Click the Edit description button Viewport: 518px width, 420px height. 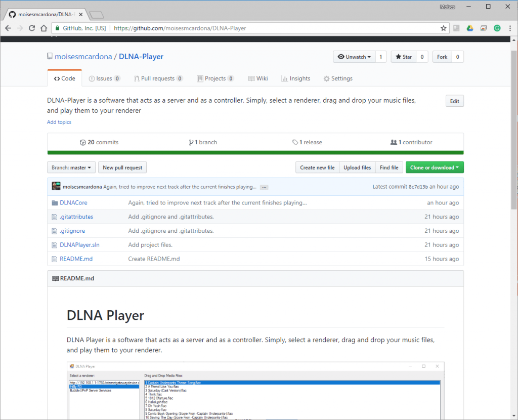pos(455,101)
